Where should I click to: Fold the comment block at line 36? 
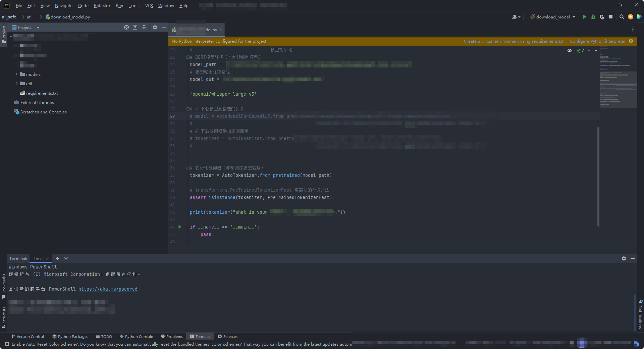[x=188, y=168]
